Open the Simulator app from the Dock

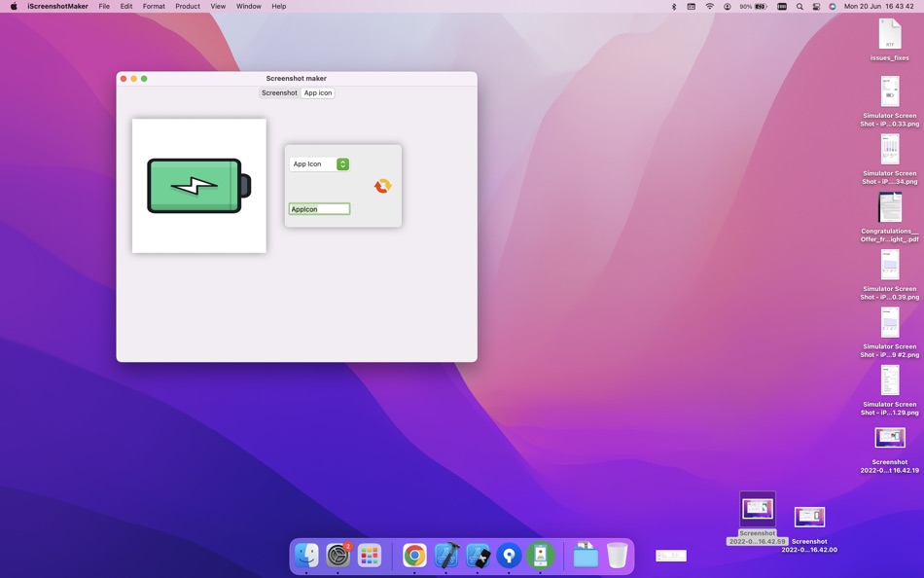(x=478, y=556)
